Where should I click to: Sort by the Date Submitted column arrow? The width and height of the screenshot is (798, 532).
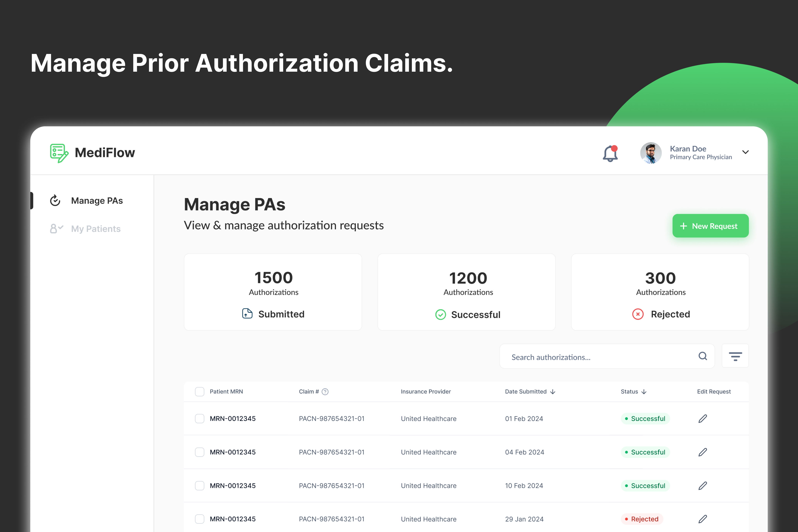click(x=553, y=392)
